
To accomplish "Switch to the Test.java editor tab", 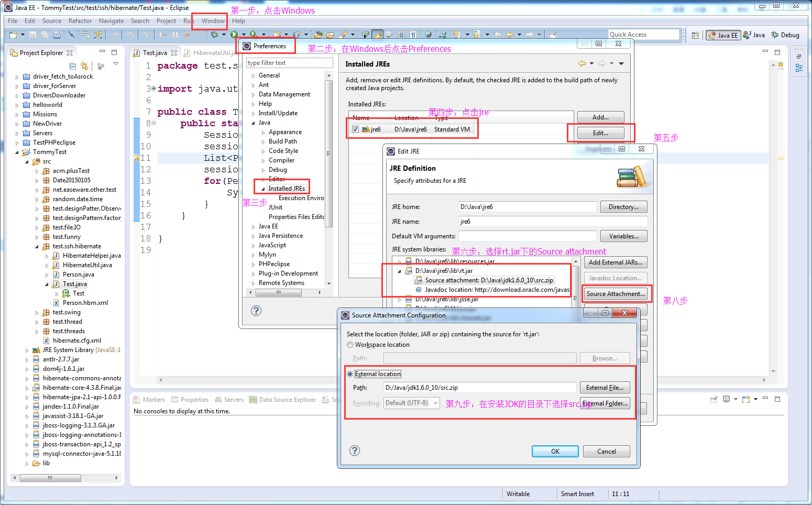I will (x=155, y=52).
